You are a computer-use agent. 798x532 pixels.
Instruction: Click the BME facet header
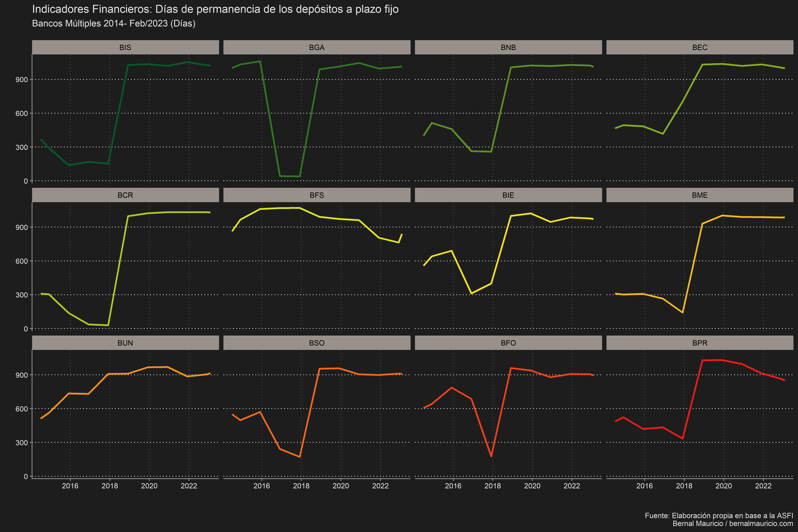[x=700, y=195]
